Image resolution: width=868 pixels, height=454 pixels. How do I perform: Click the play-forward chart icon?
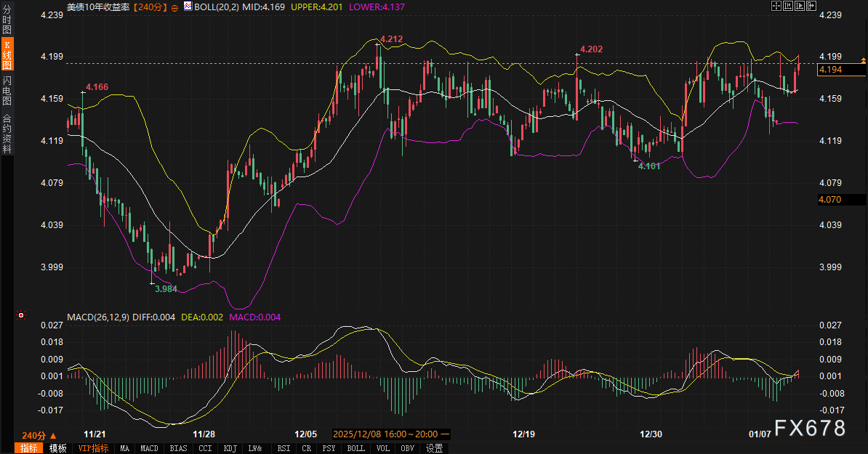point(800,7)
